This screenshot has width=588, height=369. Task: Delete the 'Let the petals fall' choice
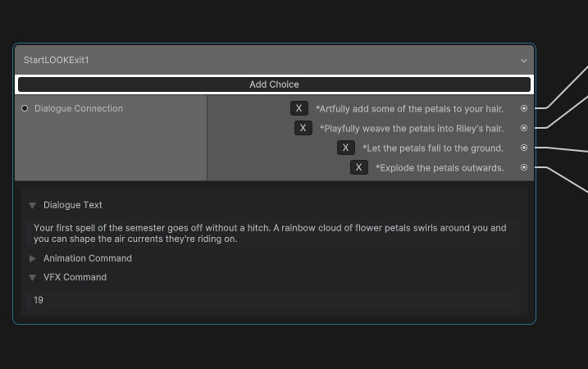click(x=346, y=148)
